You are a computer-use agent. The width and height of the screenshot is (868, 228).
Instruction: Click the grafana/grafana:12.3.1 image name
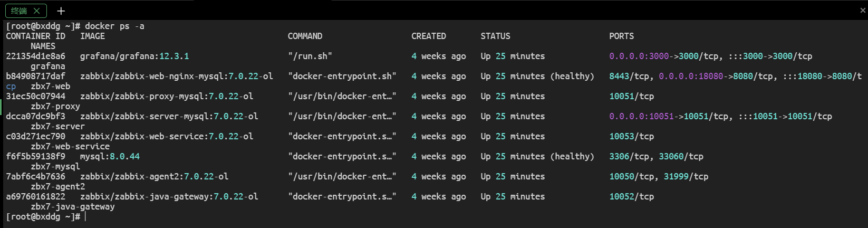(134, 56)
